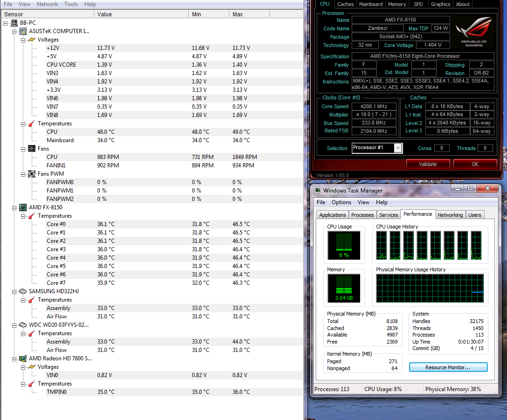Open the Services tab in Task Manager
The image size is (507, 420).
389,215
